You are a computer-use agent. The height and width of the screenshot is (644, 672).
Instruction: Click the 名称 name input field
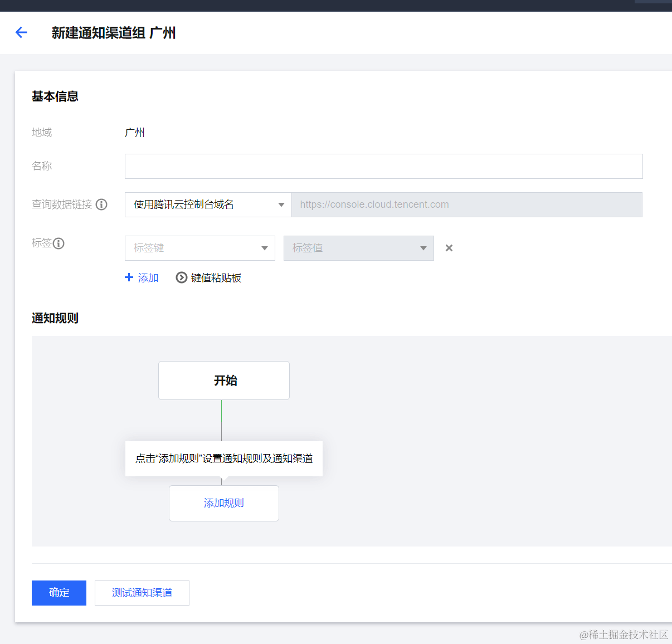[x=383, y=166]
